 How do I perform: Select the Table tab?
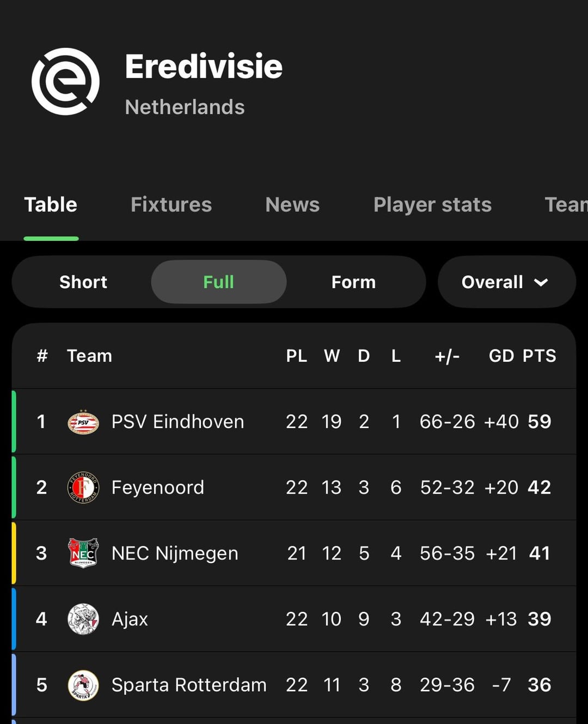click(x=51, y=205)
